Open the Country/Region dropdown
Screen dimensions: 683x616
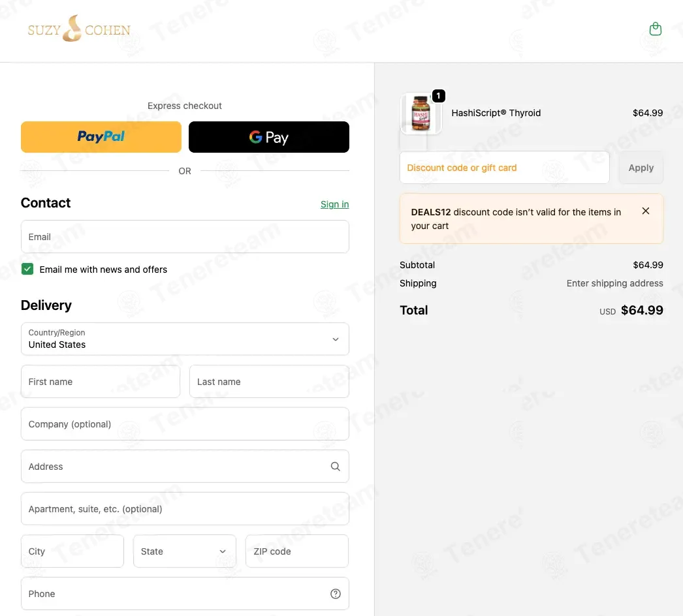(x=185, y=339)
